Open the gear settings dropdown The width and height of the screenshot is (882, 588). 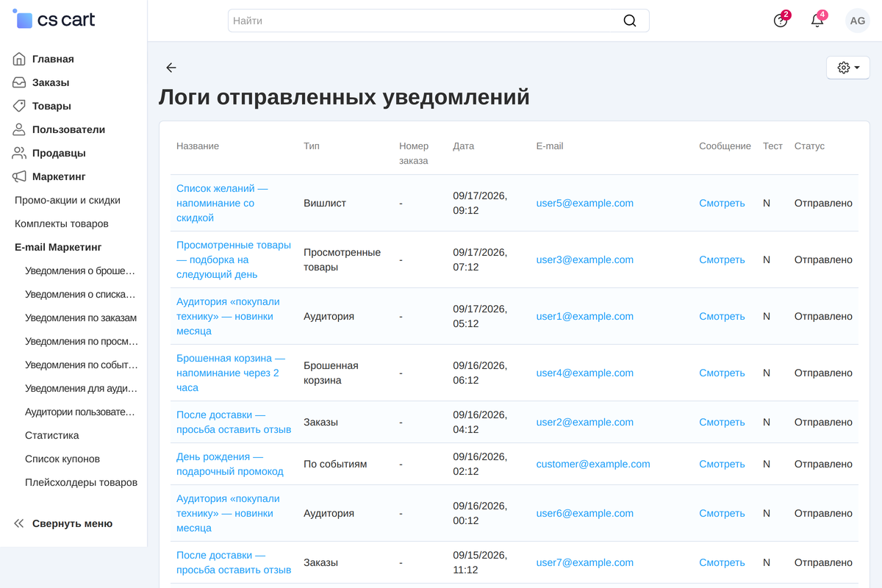[x=848, y=68]
